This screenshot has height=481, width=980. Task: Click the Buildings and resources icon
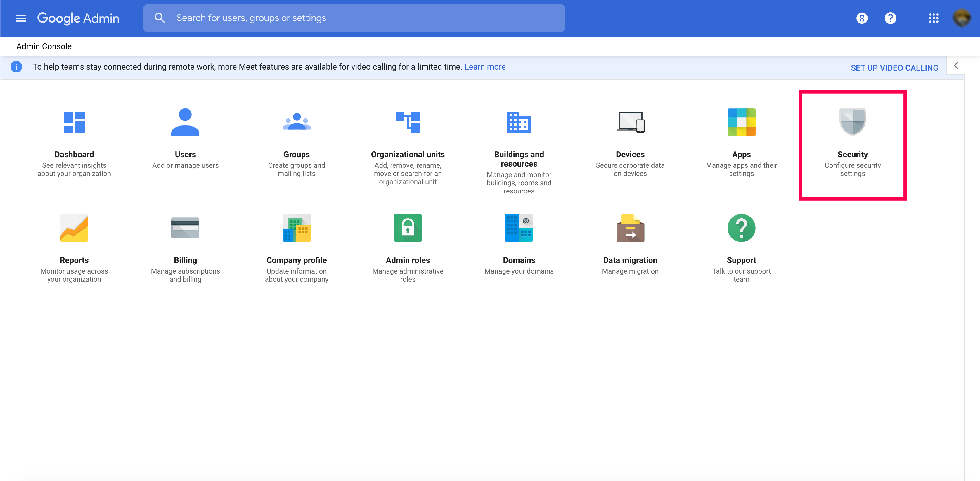pyautogui.click(x=519, y=122)
